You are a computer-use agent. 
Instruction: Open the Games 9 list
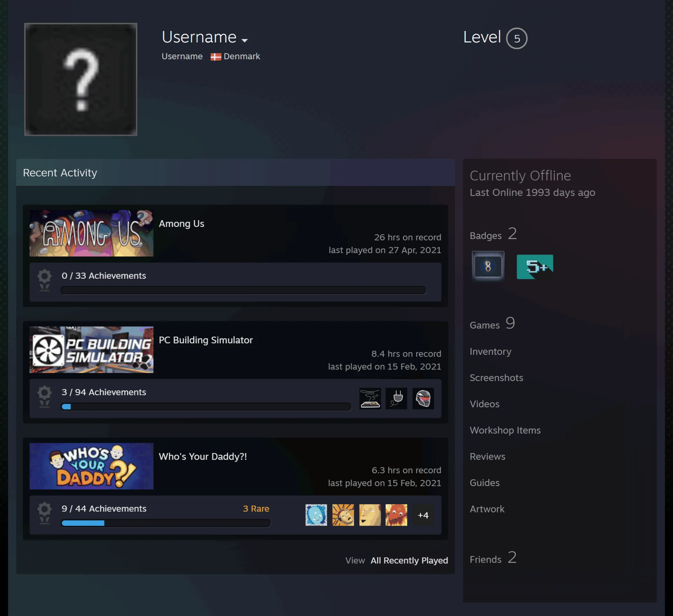492,324
